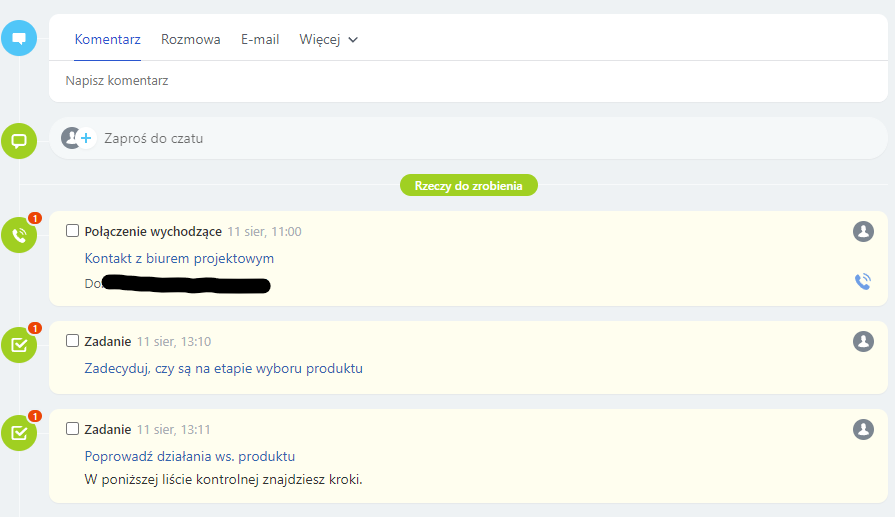Expand the Więcej dropdown menu
Screen dimensions: 895x517
328,40
